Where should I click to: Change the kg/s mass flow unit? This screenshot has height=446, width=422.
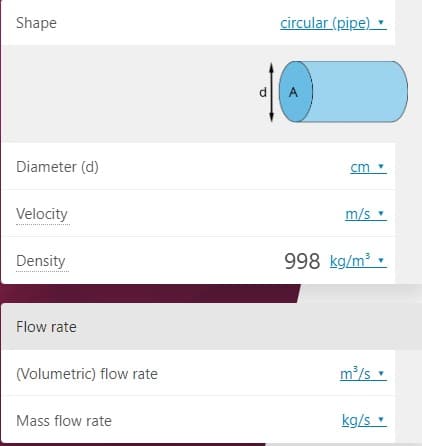pyautogui.click(x=364, y=421)
